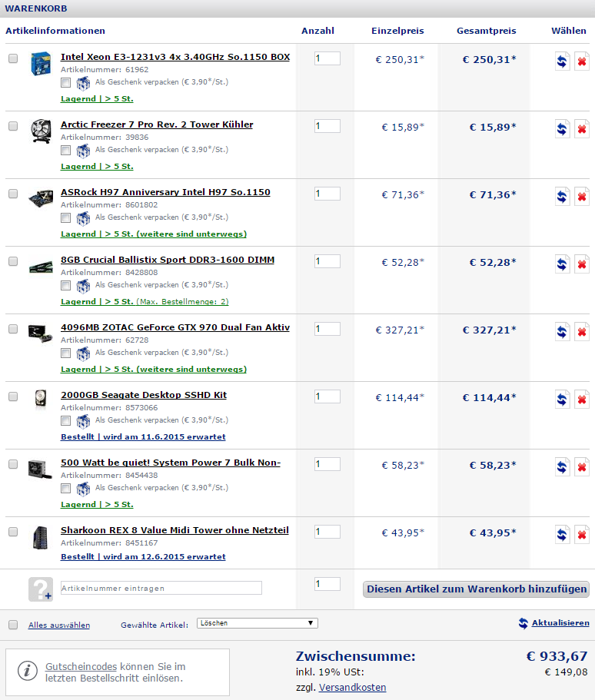
Task: Click the question mark add-article icon
Action: tap(41, 589)
